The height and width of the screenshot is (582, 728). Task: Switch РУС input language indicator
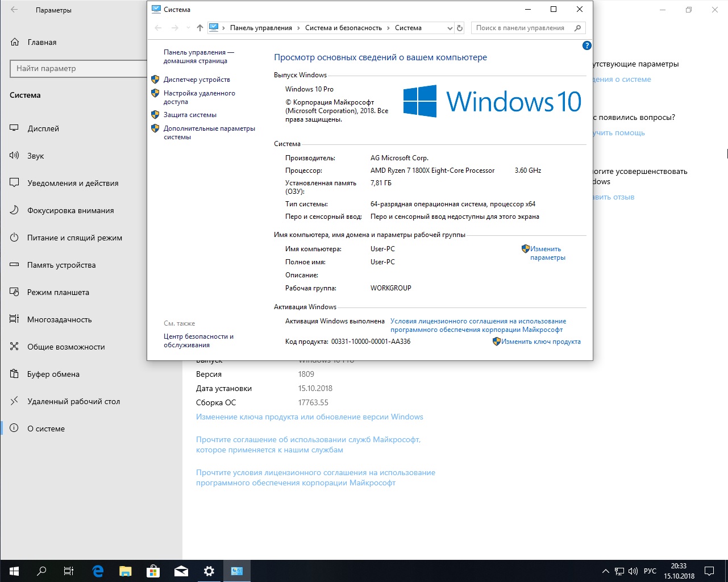click(x=650, y=571)
